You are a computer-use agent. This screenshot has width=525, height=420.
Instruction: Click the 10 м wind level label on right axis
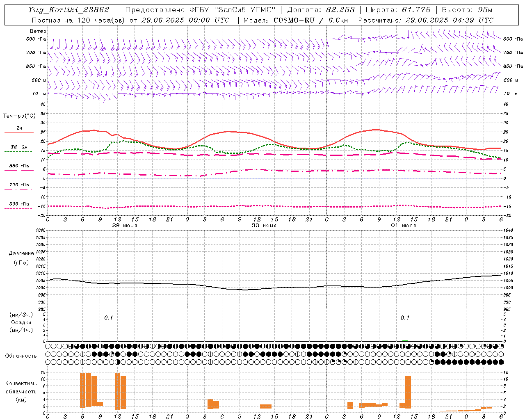click(x=510, y=94)
